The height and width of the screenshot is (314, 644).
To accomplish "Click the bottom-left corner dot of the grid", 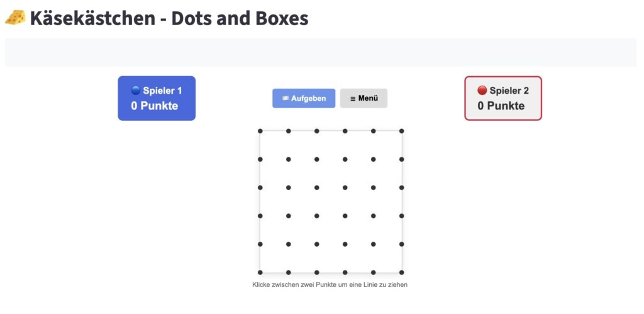I will coord(260,272).
